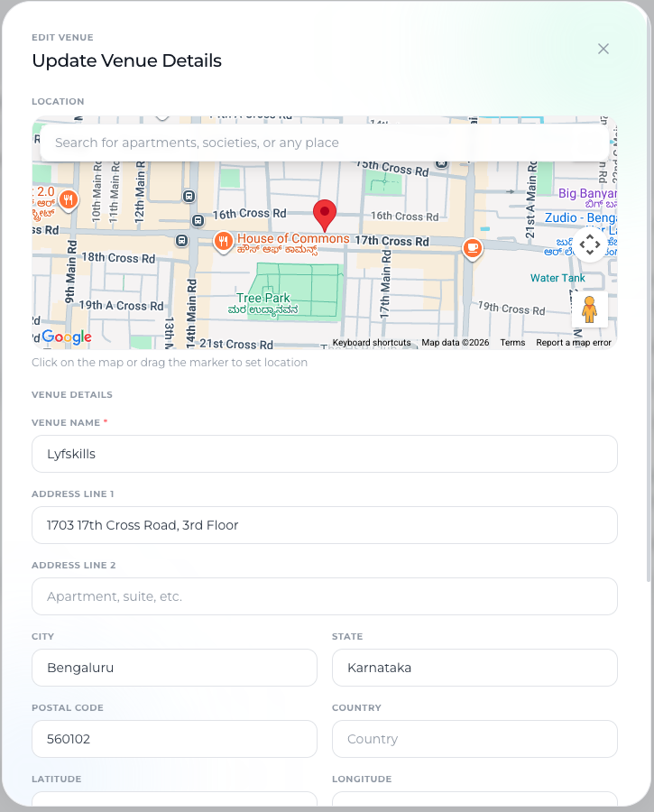654x812 pixels.
Task: Click the bus stop icon on 18th Cross Rd
Action: coord(181,240)
